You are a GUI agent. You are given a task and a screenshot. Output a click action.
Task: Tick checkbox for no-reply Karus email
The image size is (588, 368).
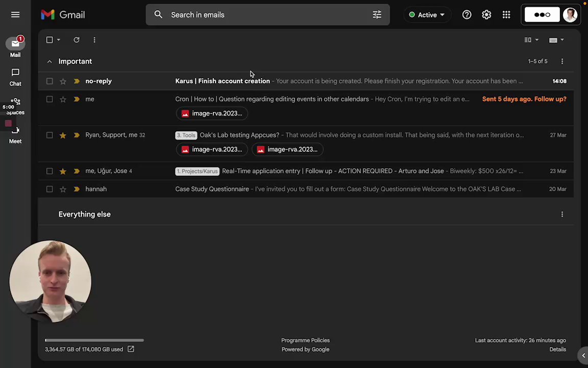pyautogui.click(x=50, y=81)
